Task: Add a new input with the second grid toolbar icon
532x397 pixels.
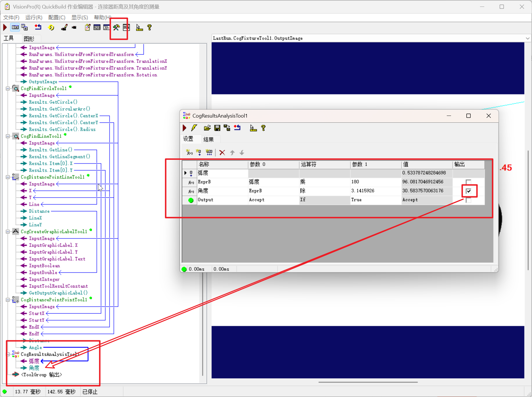Action: pos(199,152)
